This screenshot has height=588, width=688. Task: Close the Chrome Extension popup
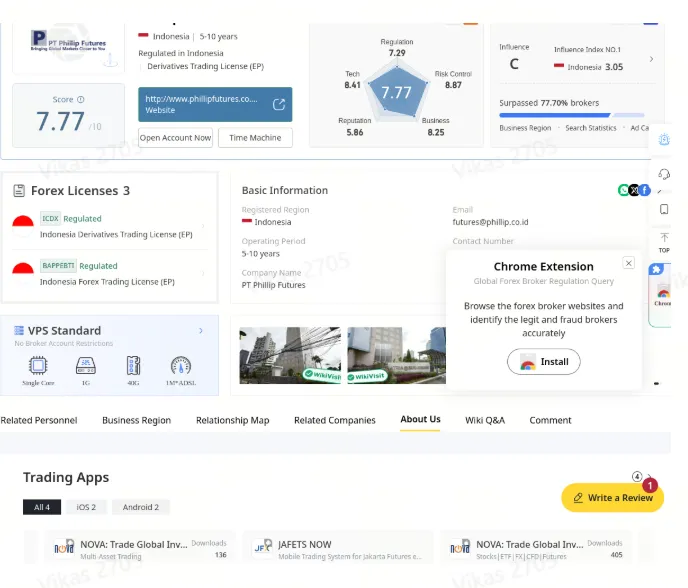(x=628, y=263)
